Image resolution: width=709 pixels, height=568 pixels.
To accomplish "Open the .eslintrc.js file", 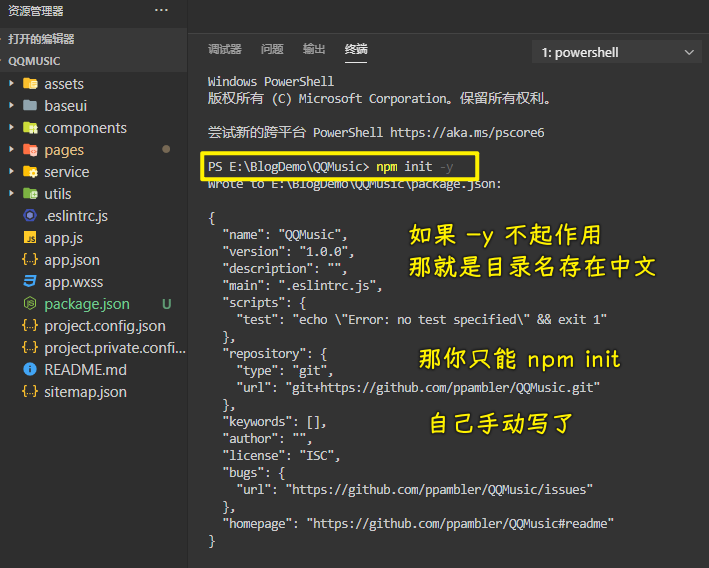I will (76, 216).
